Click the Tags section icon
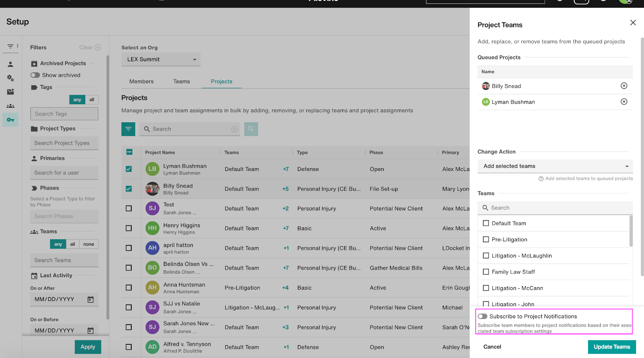The width and height of the screenshot is (644, 358). pyautogui.click(x=34, y=87)
